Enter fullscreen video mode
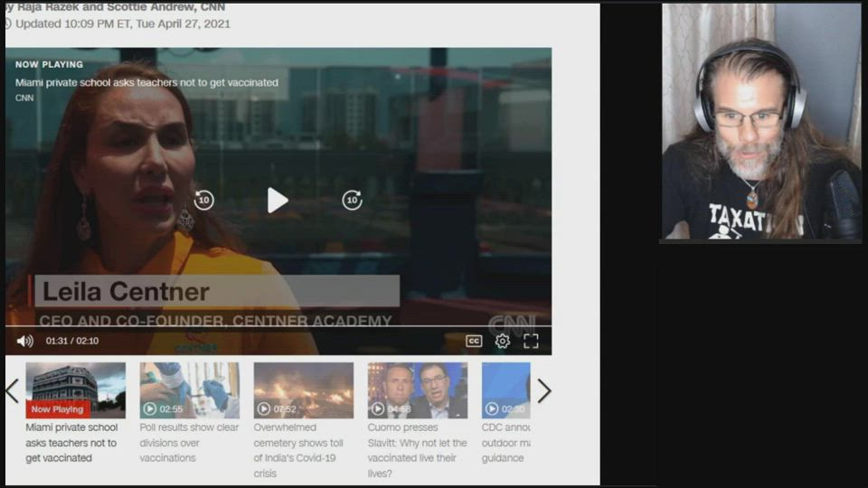The width and height of the screenshot is (868, 488). 531,341
